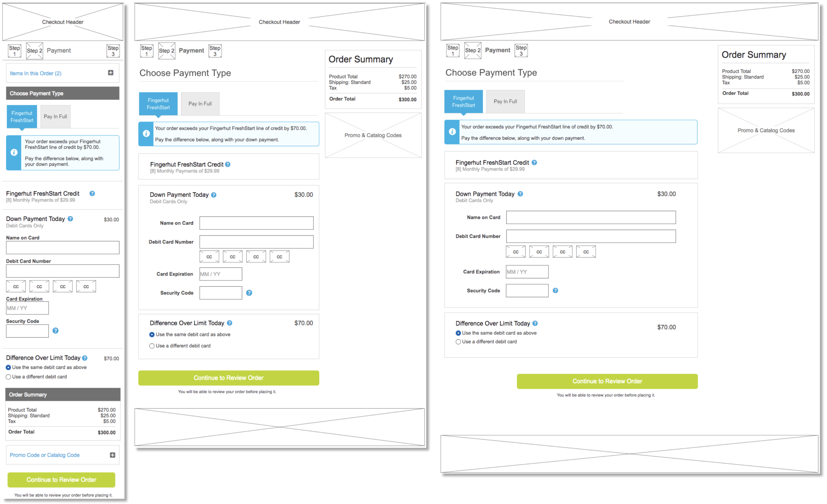Click 'Name on Card' field in middle mockup
The image size is (827, 504).
[256, 223]
